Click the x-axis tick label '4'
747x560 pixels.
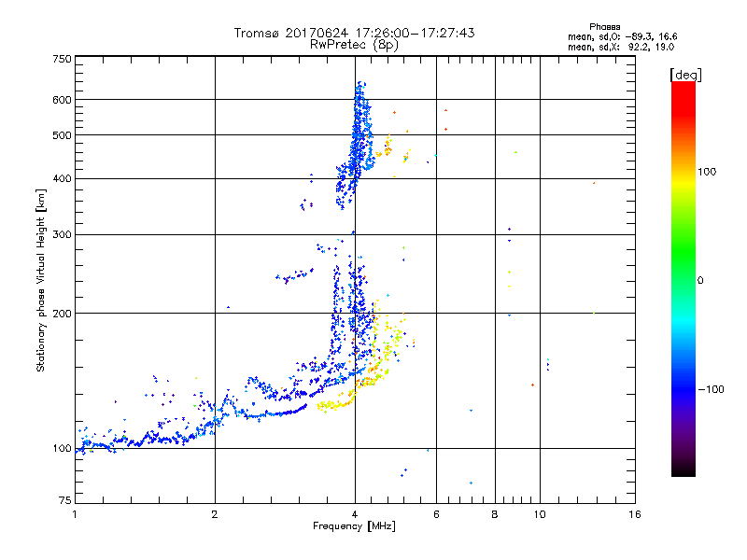coord(355,514)
